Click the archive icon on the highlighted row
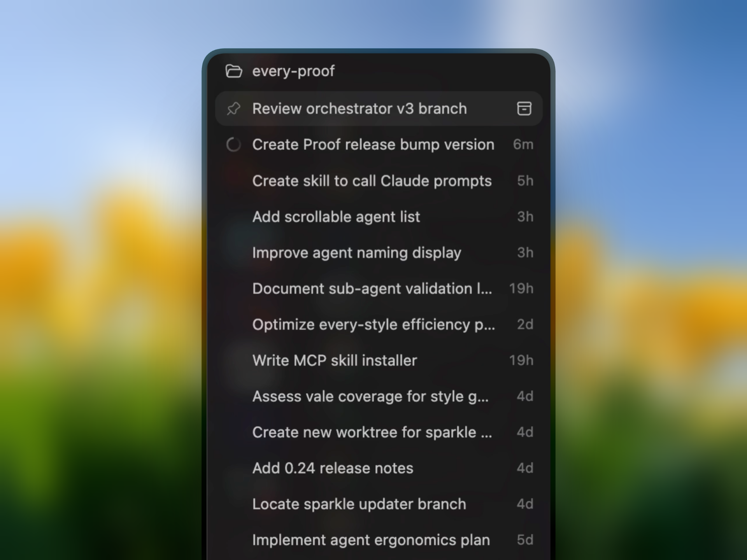Screen dimensions: 747x560 [x=524, y=109]
